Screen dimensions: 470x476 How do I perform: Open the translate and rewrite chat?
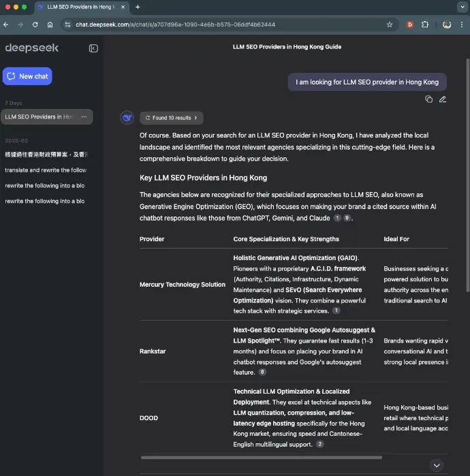pyautogui.click(x=46, y=170)
